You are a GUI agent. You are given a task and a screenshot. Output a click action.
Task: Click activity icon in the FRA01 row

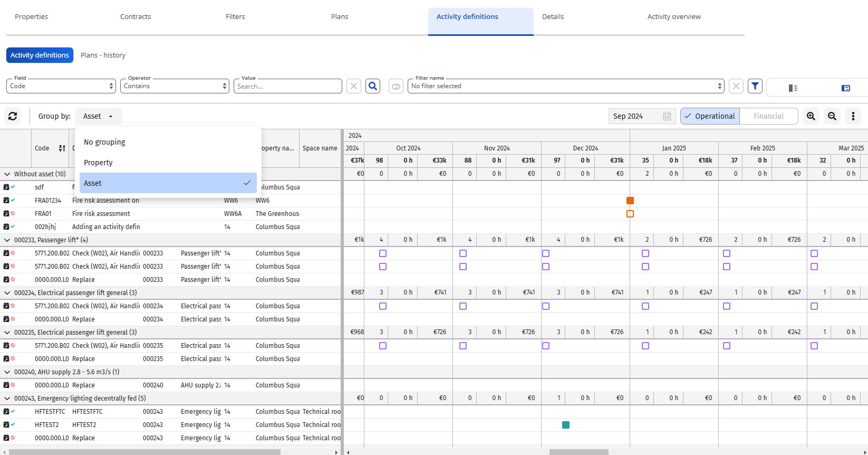coord(6,213)
